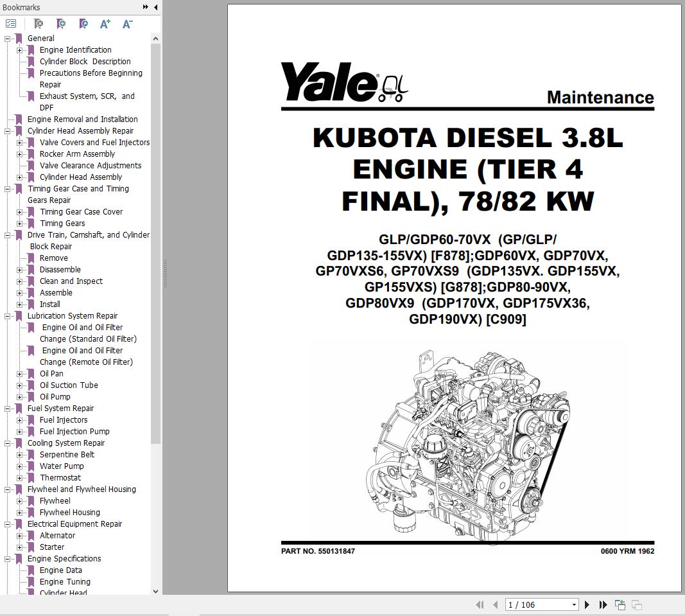Select the Engine Data bookmark
This screenshot has height=616, width=685.
61,570
